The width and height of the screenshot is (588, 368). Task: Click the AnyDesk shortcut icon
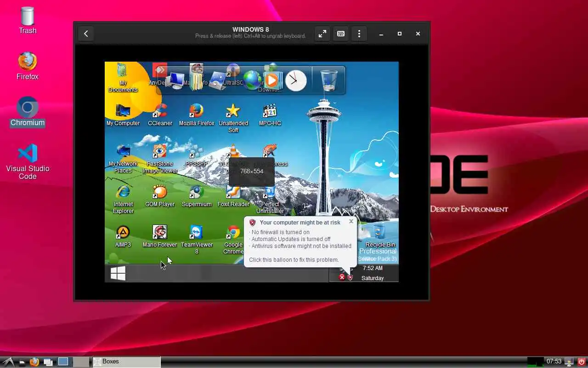click(x=159, y=75)
